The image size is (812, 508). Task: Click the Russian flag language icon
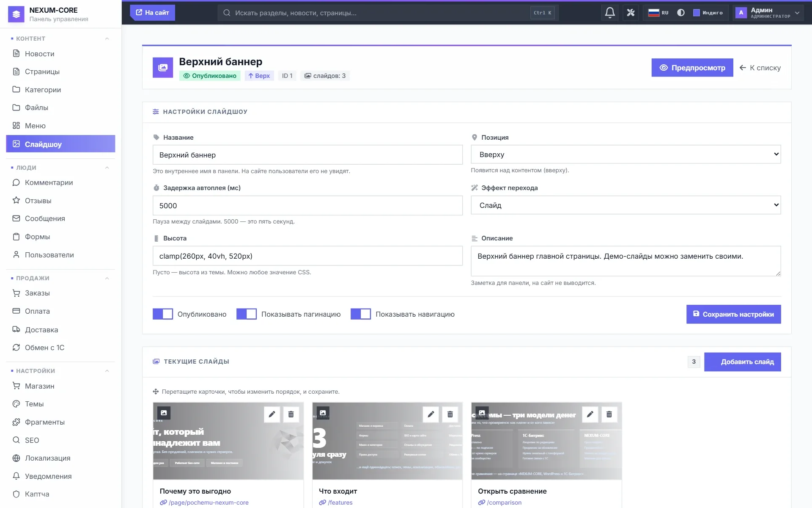point(654,13)
